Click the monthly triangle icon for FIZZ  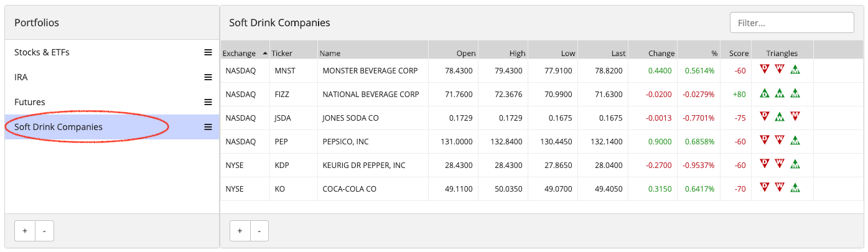click(x=795, y=93)
